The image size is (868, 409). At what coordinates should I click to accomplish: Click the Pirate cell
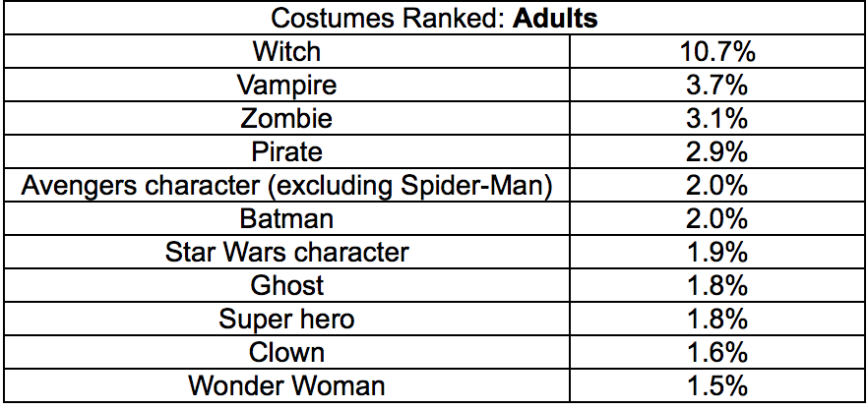[286, 152]
